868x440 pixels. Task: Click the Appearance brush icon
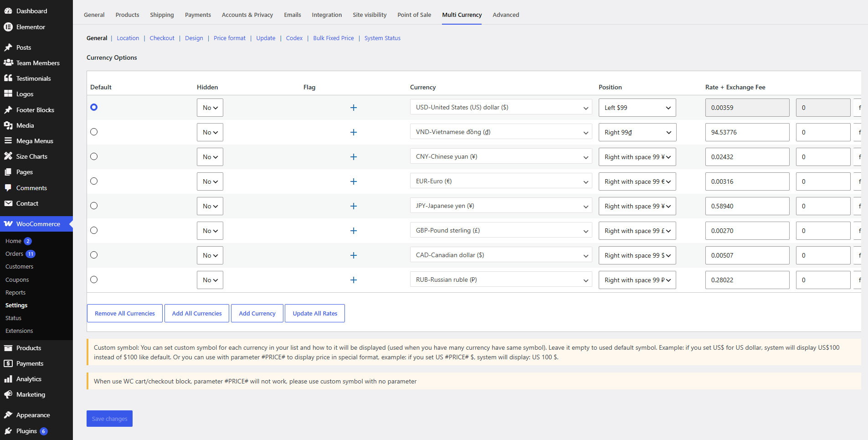coord(8,415)
